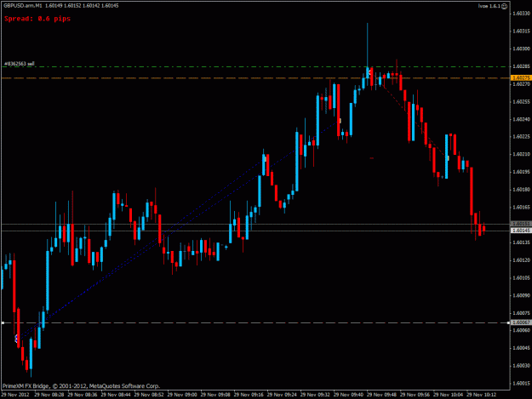
Task: Click the '29 Nov 2012' date label
Action: tap(15, 395)
